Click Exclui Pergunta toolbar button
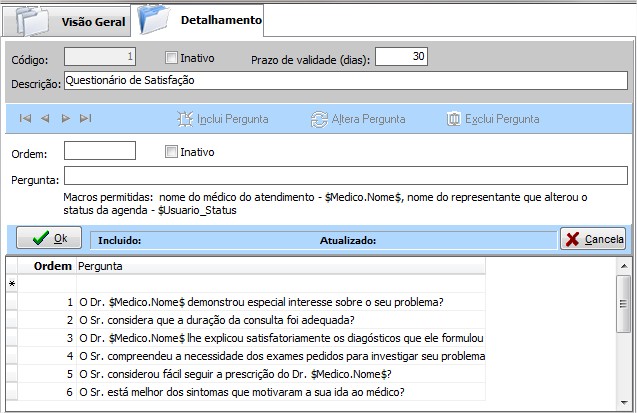Image resolution: width=637 pixels, height=413 pixels. coord(493,118)
